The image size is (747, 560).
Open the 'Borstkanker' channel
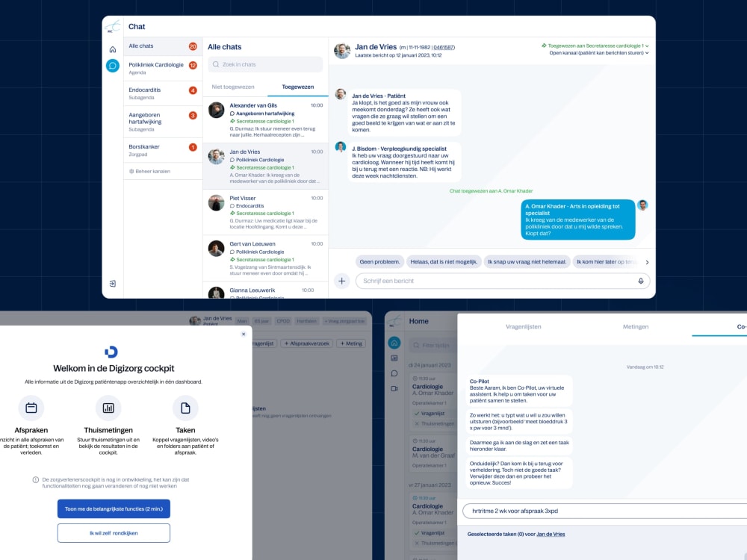pos(163,150)
